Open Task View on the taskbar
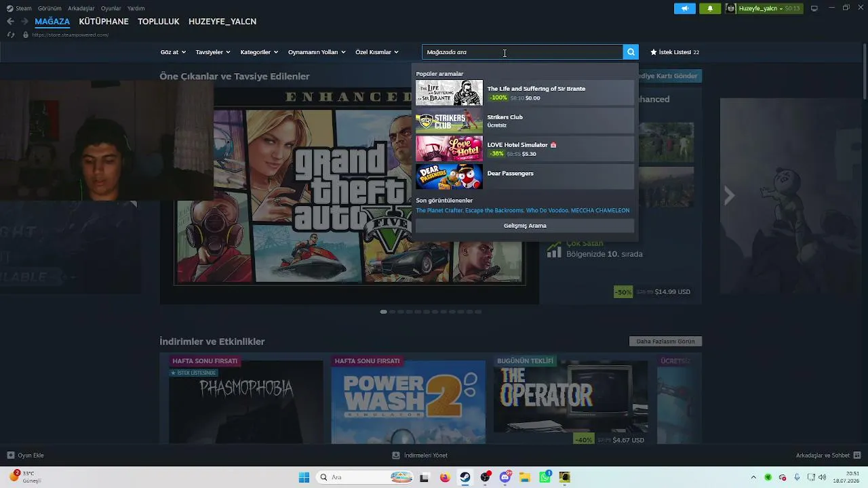 pos(425,477)
